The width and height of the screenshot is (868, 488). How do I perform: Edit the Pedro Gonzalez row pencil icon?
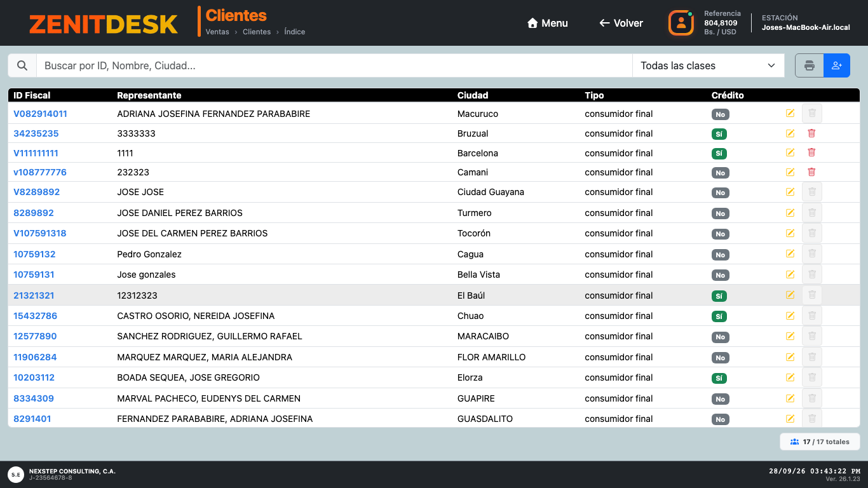tap(790, 254)
